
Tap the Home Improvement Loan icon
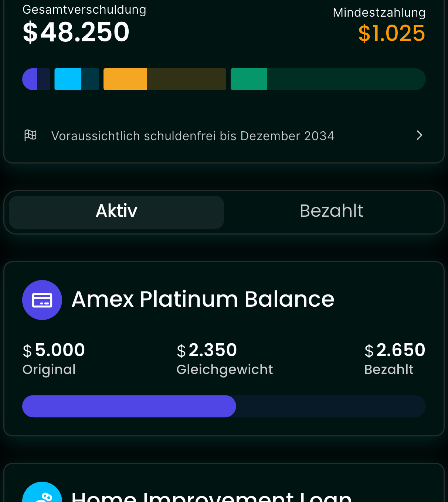(x=42, y=492)
